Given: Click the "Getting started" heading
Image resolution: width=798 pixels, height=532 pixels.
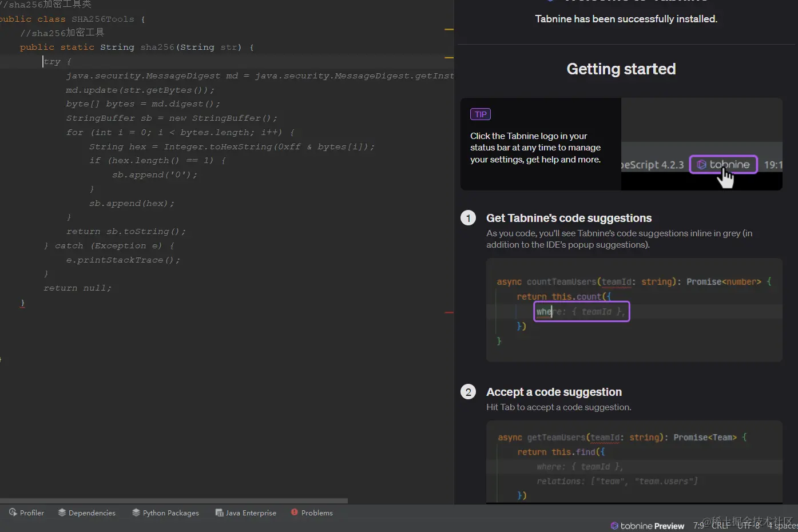Looking at the screenshot, I should tap(621, 69).
